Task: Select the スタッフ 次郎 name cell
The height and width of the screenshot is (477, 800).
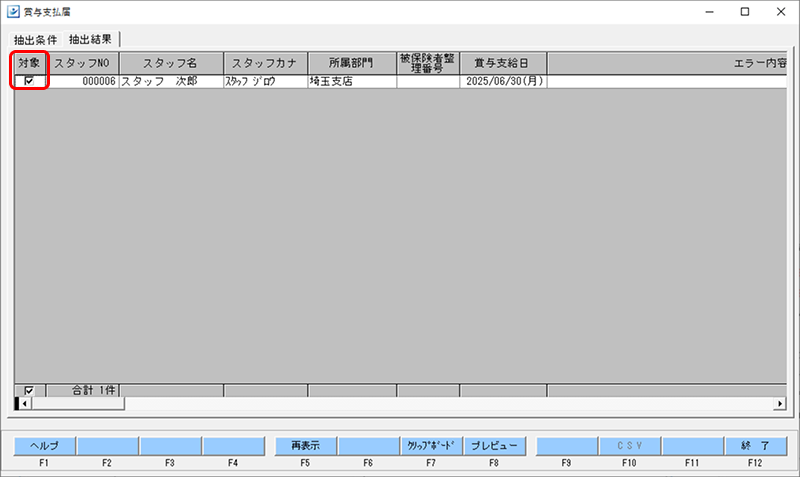Action: coord(171,81)
